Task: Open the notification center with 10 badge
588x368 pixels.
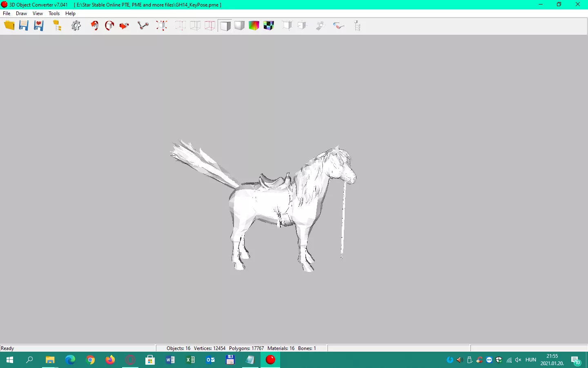Action: [x=576, y=360]
